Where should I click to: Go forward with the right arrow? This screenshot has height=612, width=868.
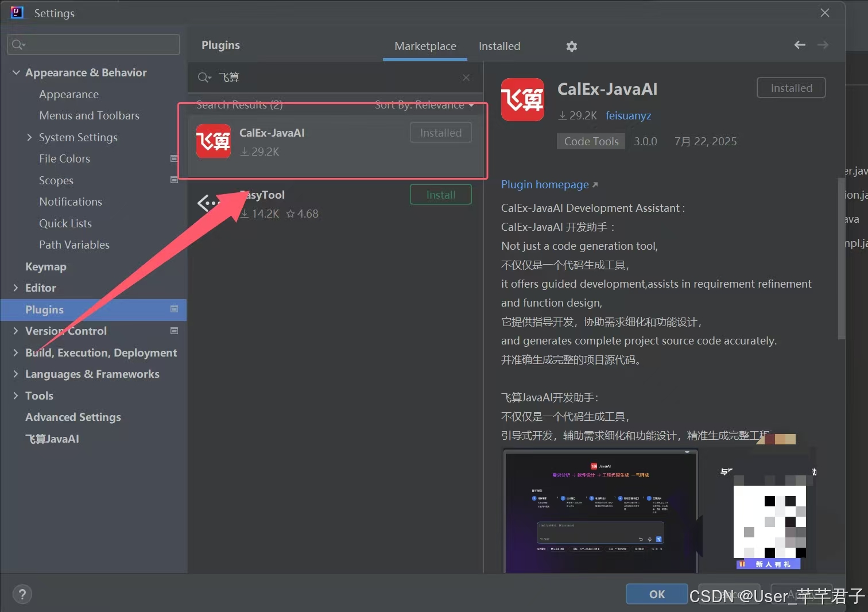(x=823, y=45)
